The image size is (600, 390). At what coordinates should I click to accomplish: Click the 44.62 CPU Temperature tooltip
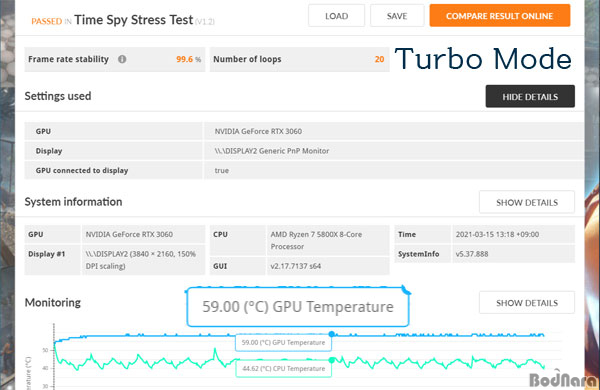283,369
